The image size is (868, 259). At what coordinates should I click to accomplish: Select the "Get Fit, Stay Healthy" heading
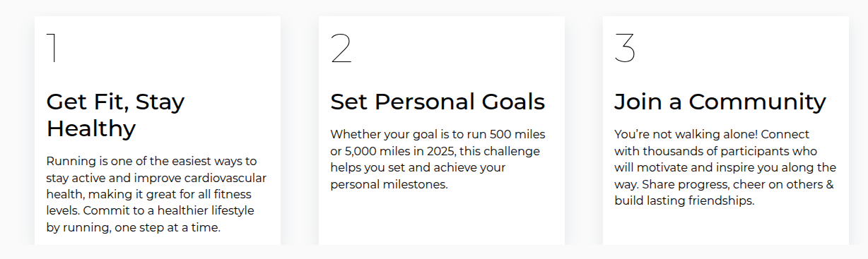tap(115, 115)
